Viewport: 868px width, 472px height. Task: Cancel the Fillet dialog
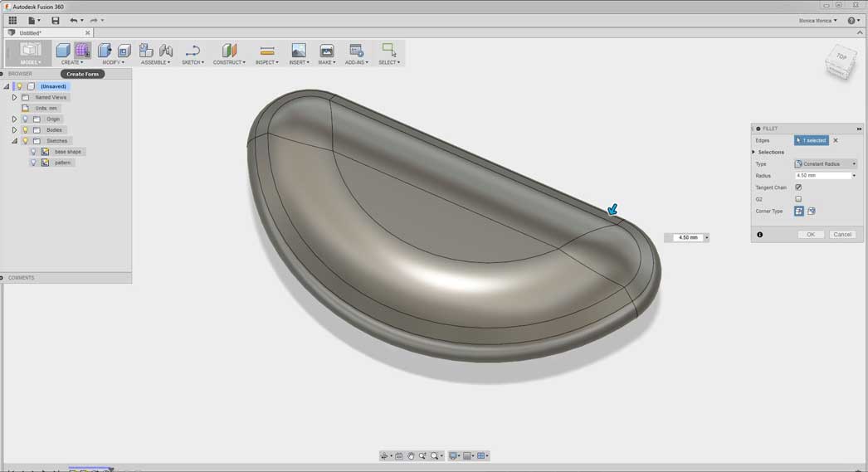[x=842, y=235]
